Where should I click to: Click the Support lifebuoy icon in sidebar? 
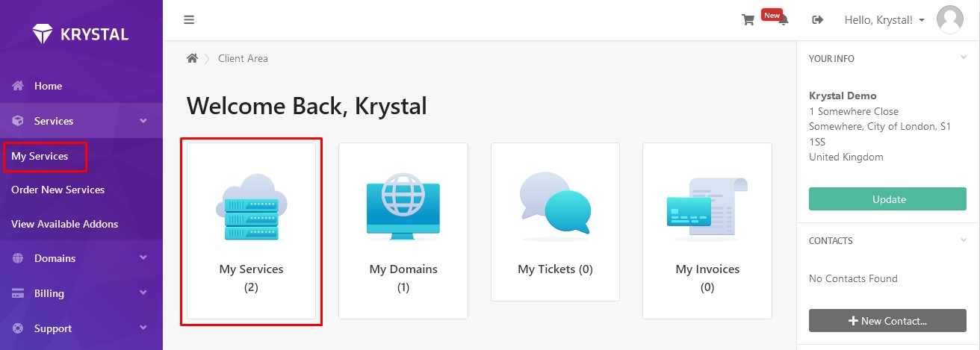(x=19, y=328)
